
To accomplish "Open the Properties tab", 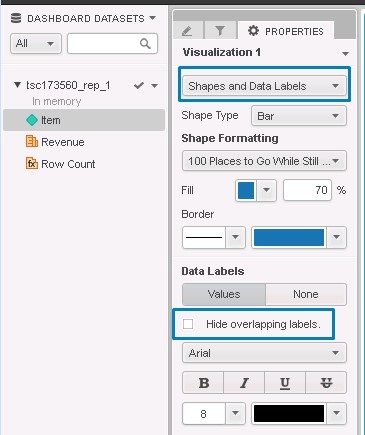I will tap(285, 31).
